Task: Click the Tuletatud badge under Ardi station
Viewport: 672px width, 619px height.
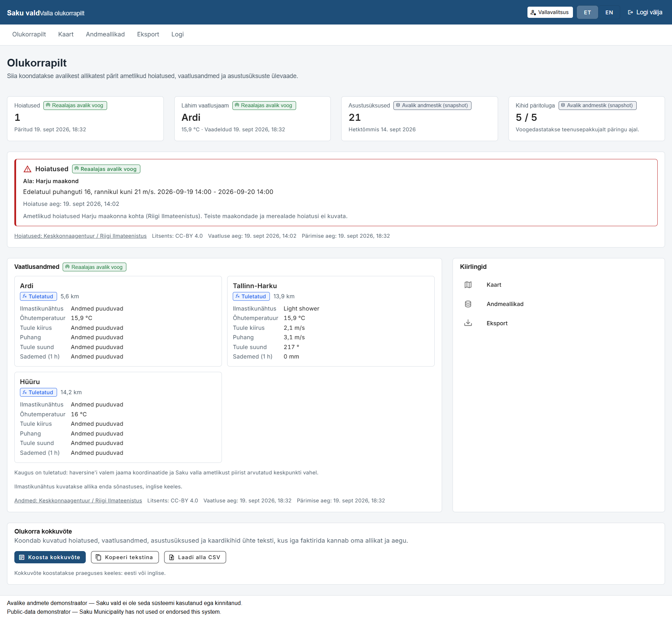Action: (38, 297)
